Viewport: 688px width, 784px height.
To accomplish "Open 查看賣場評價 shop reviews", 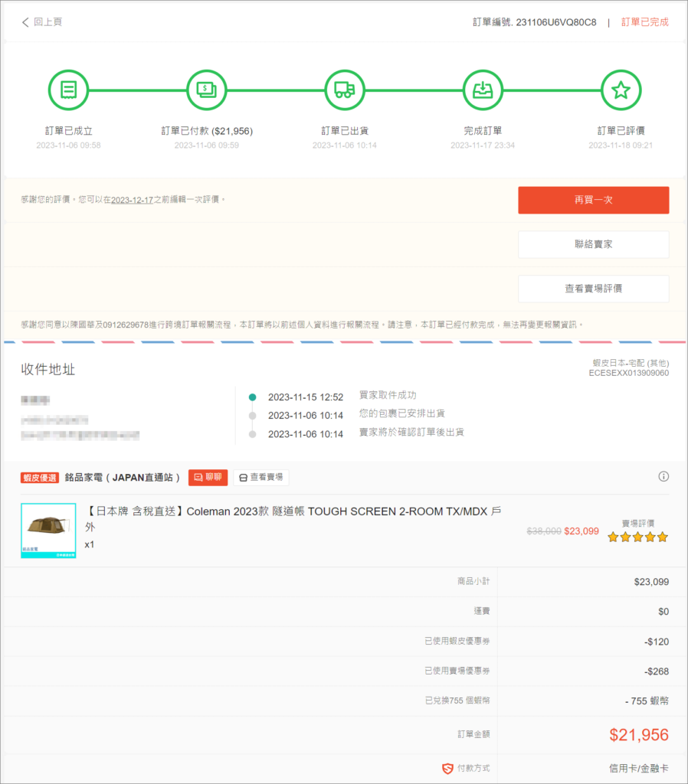I will (x=593, y=289).
